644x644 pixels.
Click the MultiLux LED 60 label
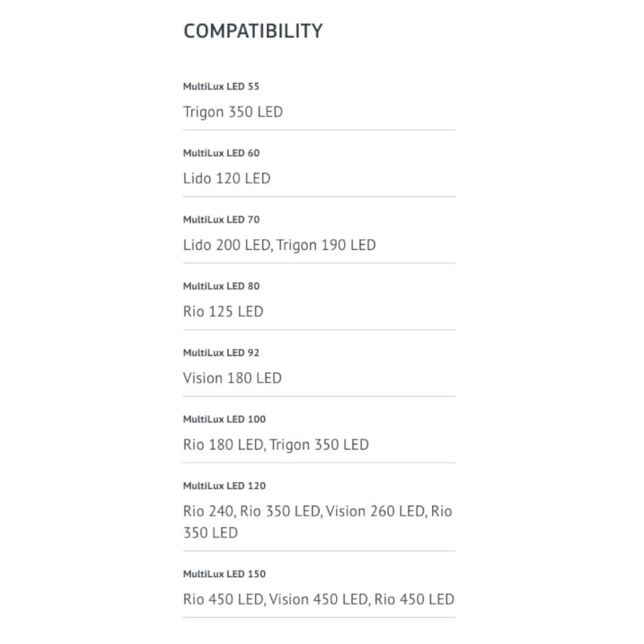click(x=221, y=153)
